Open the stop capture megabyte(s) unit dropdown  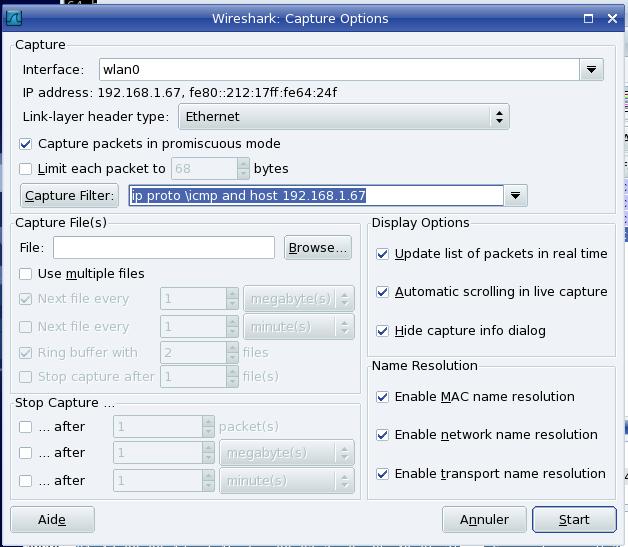pyautogui.click(x=287, y=453)
